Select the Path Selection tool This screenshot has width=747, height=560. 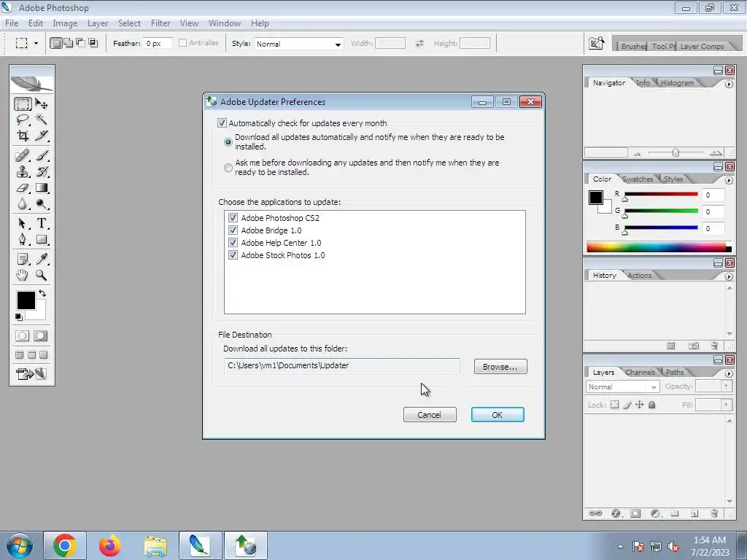tap(23, 223)
